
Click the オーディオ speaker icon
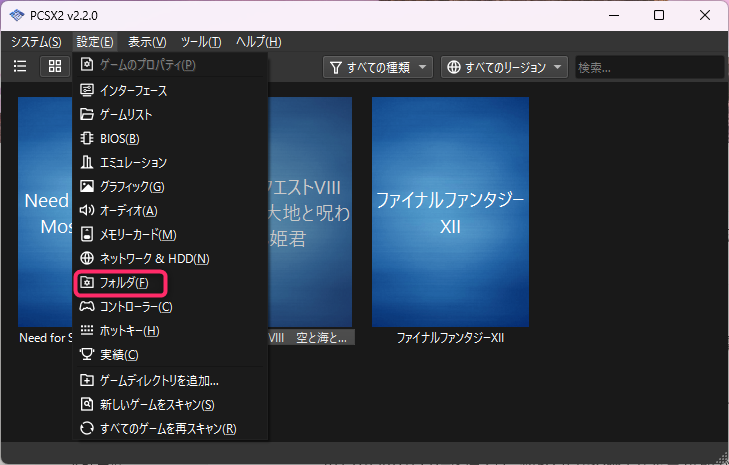click(x=87, y=211)
